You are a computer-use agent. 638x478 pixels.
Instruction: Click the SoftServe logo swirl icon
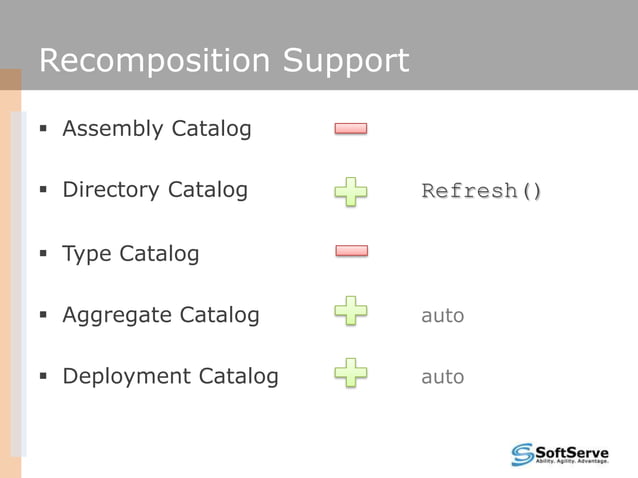pyautogui.click(x=523, y=454)
